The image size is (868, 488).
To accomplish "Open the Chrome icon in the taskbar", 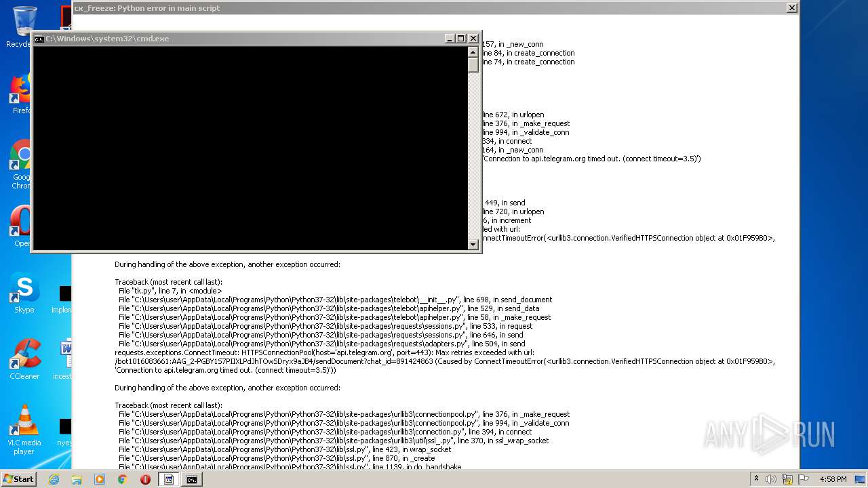I will (122, 479).
